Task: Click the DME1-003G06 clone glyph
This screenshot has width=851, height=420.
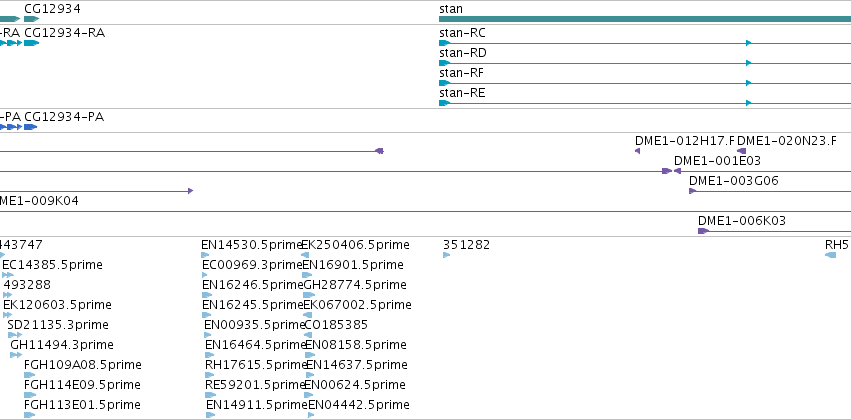Action: click(x=770, y=191)
